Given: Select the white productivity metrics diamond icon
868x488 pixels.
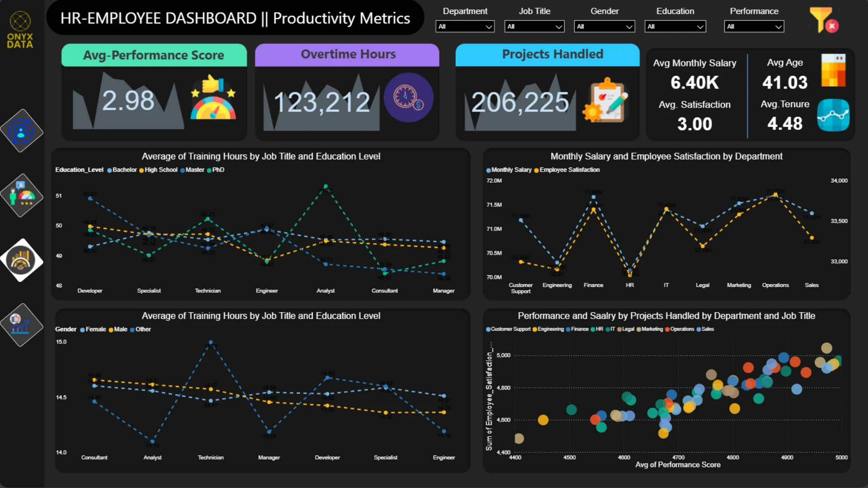Looking at the screenshot, I should pyautogui.click(x=21, y=260).
